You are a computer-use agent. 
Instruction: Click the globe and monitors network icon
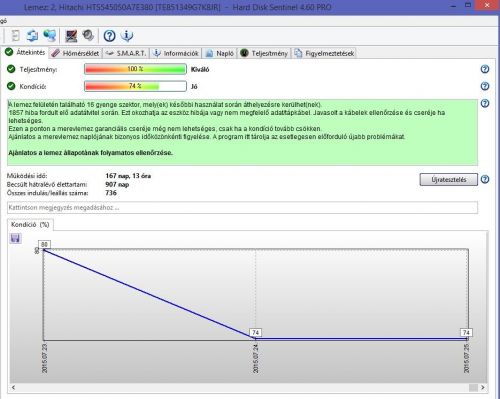tap(49, 35)
